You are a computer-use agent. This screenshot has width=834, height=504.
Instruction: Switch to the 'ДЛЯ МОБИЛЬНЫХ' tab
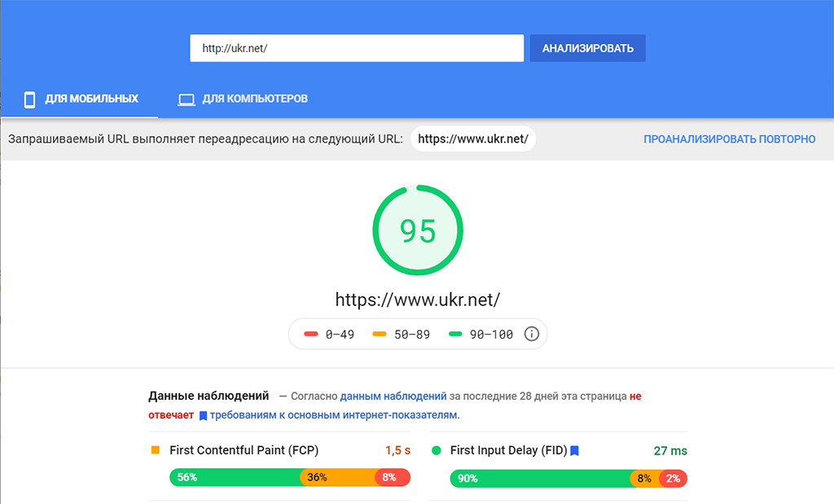coord(91,99)
